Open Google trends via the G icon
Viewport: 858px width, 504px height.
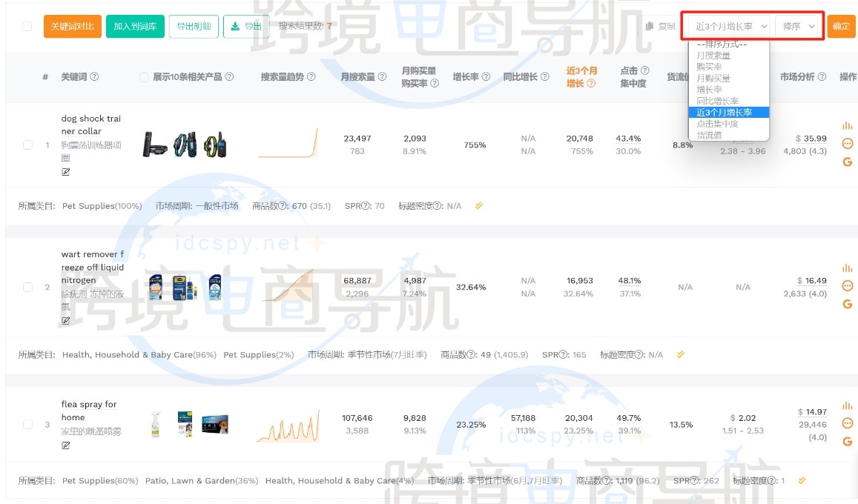coord(847,162)
